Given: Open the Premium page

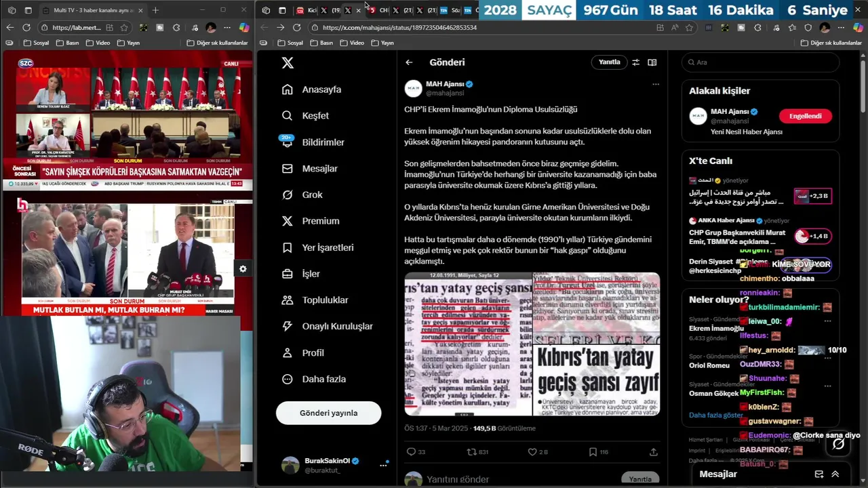Looking at the screenshot, I should pos(311,221).
